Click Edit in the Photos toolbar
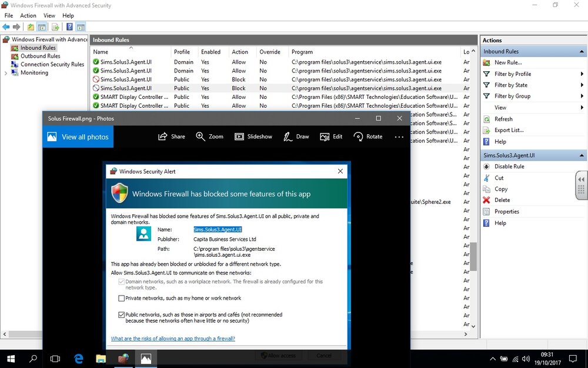This screenshot has width=588, height=368. click(331, 137)
